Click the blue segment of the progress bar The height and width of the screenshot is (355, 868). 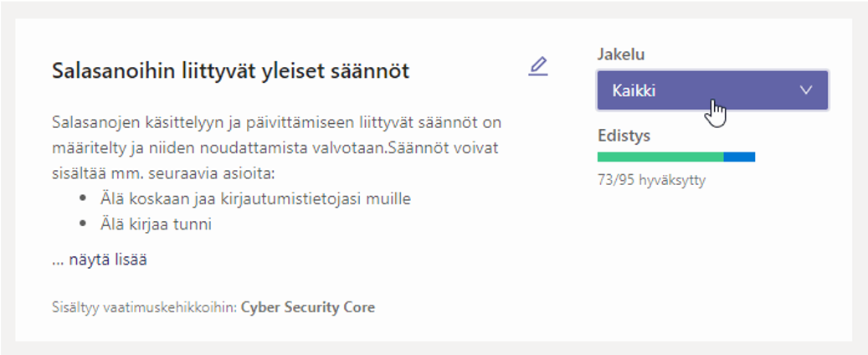[739, 157]
